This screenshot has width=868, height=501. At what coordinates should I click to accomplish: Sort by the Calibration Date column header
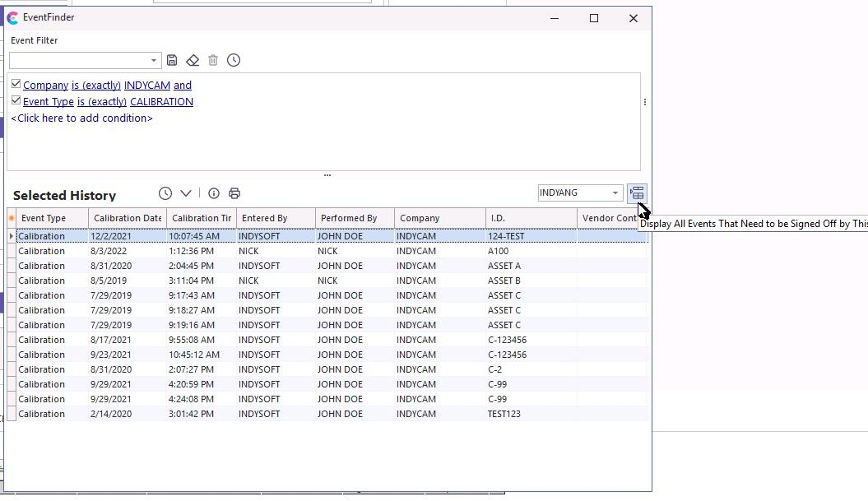coord(127,218)
